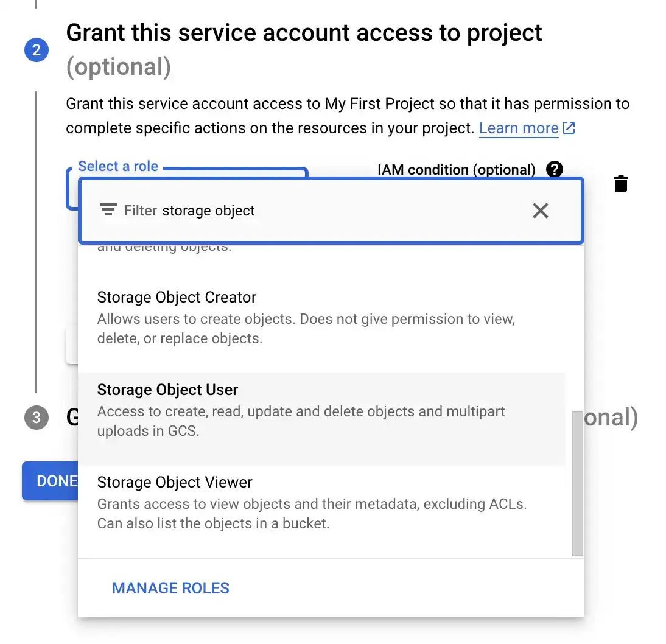Open MANAGE ROLES
Image resolution: width=666 pixels, height=644 pixels.
[170, 588]
